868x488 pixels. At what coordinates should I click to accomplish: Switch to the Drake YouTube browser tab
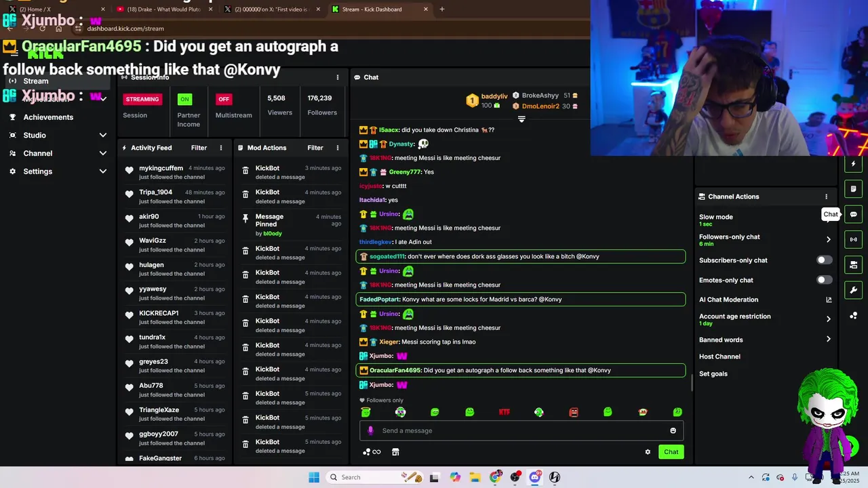click(165, 9)
